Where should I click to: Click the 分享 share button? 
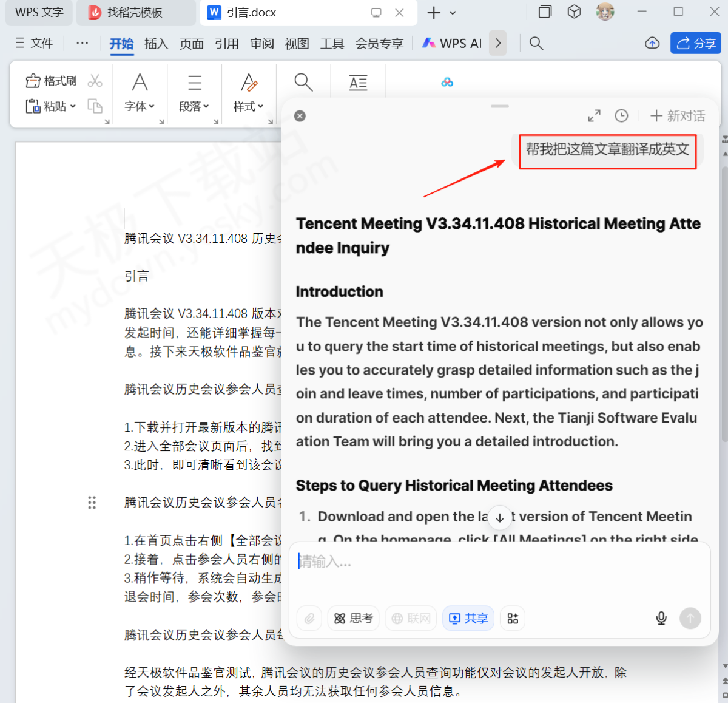pos(696,43)
